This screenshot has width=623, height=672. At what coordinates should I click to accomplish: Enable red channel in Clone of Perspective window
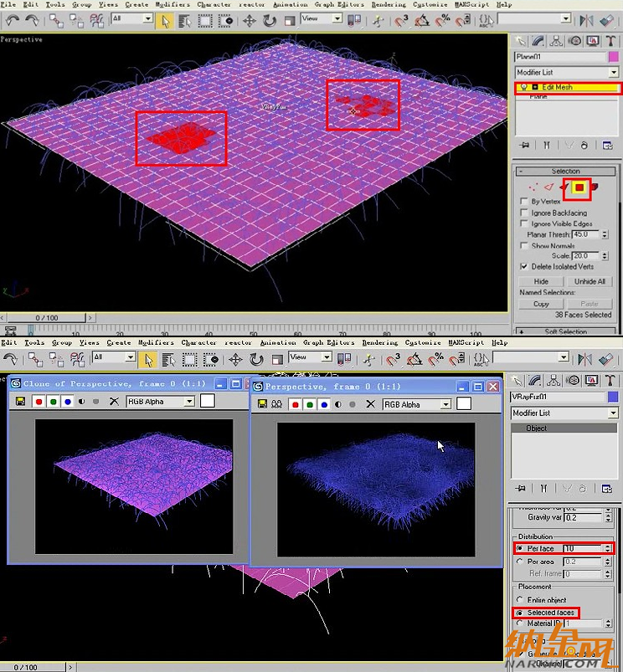coord(39,402)
